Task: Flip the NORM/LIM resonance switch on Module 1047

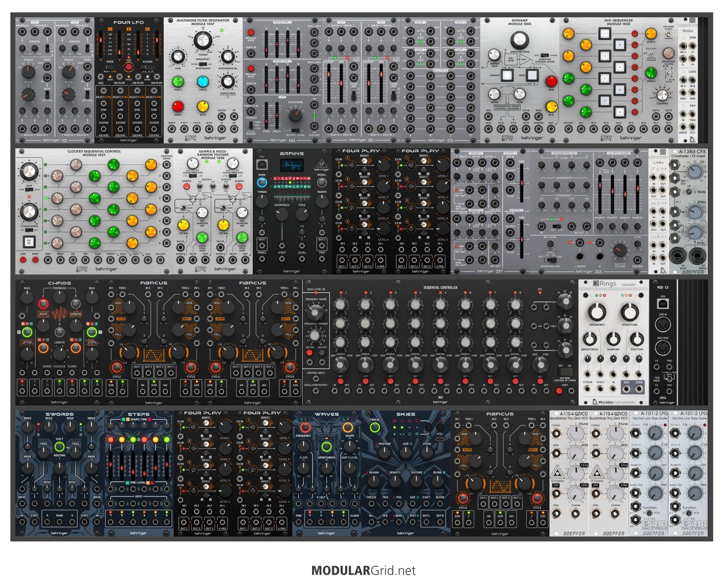Action: coord(203,64)
